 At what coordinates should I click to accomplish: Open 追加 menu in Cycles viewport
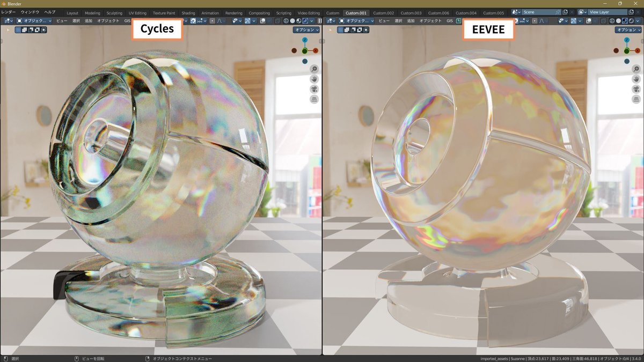[89, 21]
